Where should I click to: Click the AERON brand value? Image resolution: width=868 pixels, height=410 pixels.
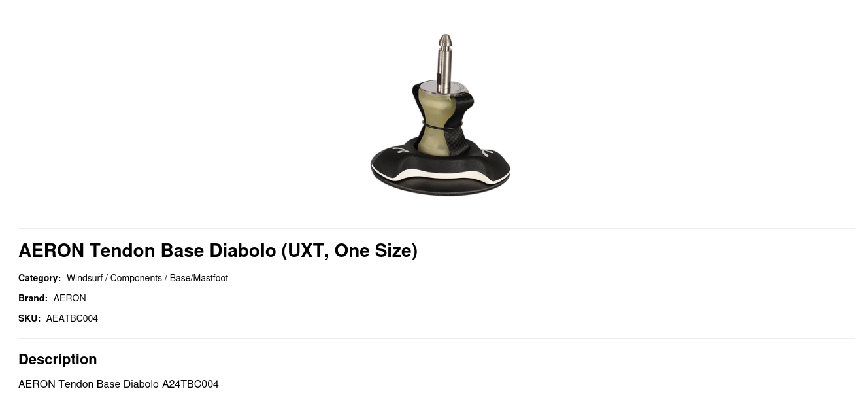coord(70,298)
